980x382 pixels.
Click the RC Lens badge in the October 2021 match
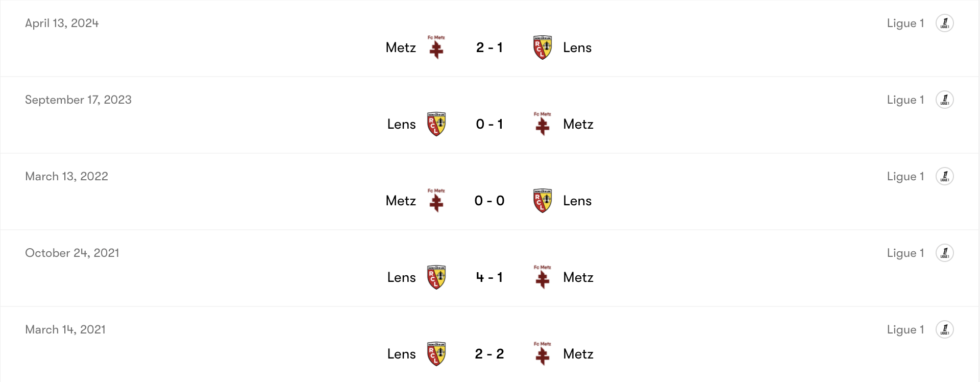point(436,276)
